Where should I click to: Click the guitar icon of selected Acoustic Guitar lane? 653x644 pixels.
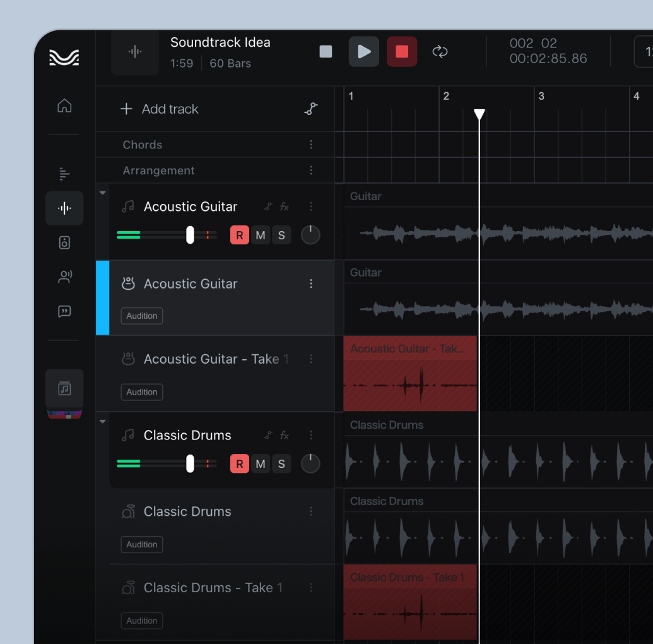click(x=128, y=283)
